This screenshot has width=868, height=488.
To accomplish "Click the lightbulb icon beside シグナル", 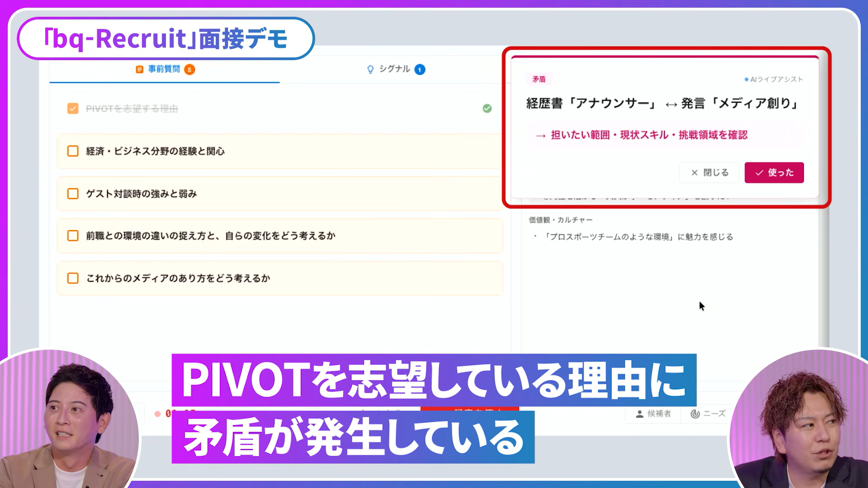I will point(370,69).
